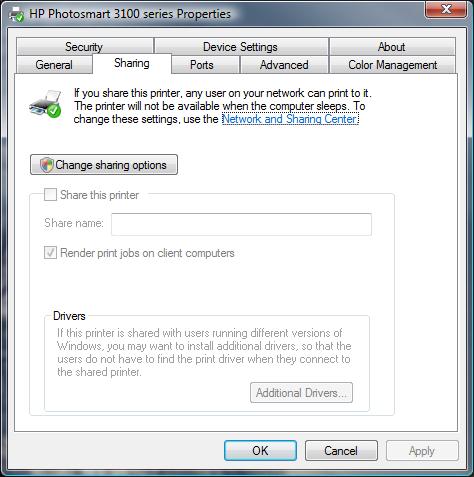474x477 pixels.
Task: Open the Network and Sharing Center link
Action: point(290,119)
